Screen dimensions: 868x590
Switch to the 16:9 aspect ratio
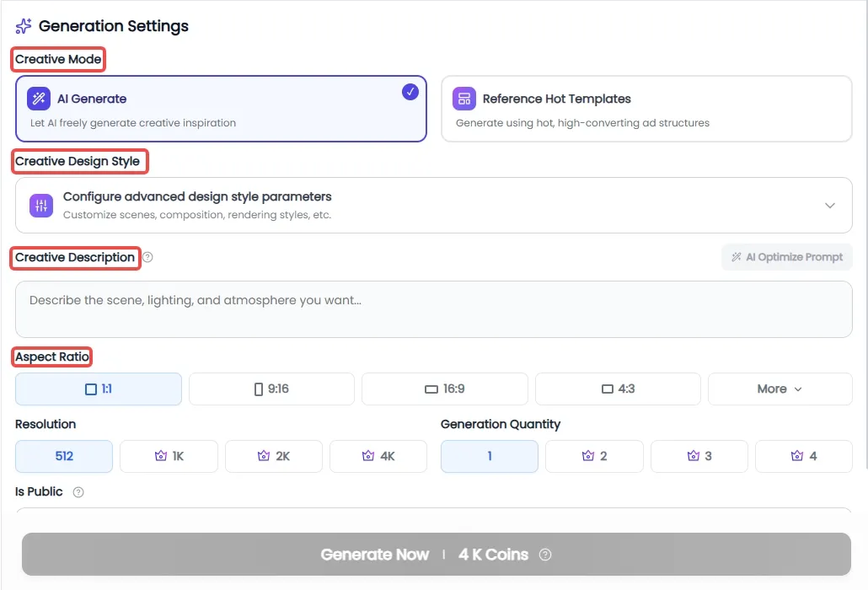click(444, 389)
